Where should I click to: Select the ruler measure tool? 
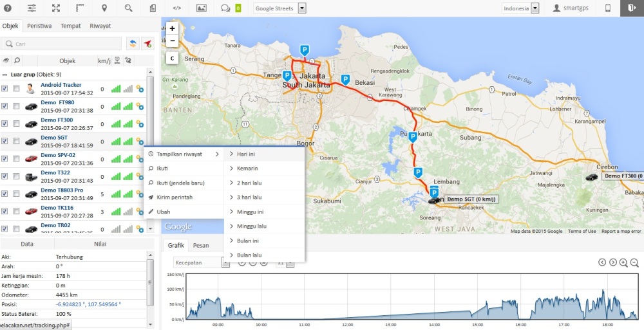80,8
